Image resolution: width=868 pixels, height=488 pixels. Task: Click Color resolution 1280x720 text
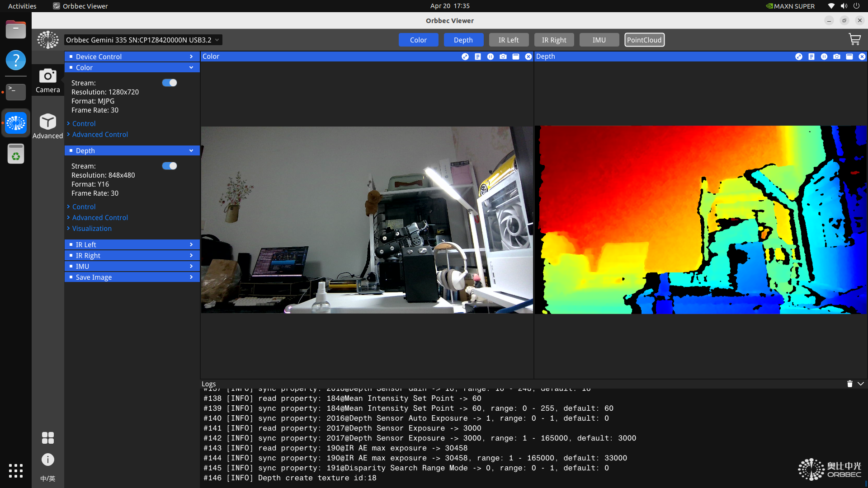click(105, 92)
